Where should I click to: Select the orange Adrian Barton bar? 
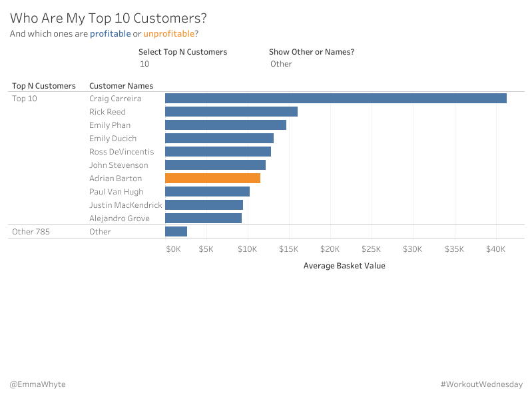[212, 179]
